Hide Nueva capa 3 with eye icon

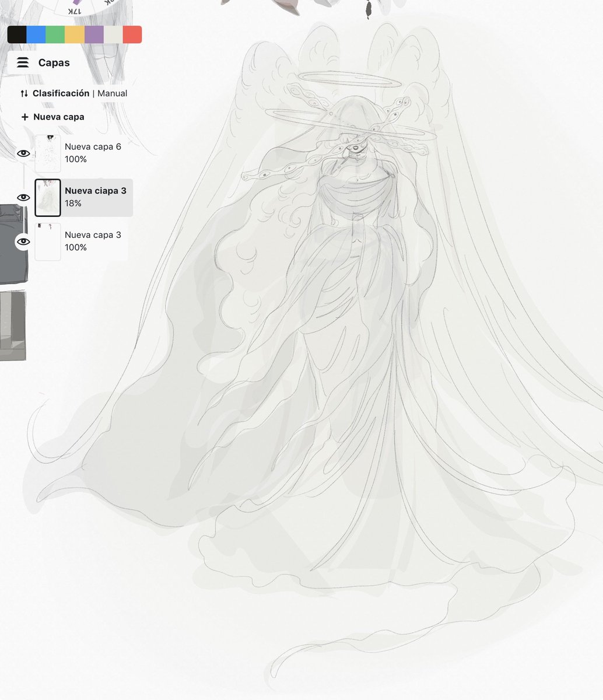(23, 242)
